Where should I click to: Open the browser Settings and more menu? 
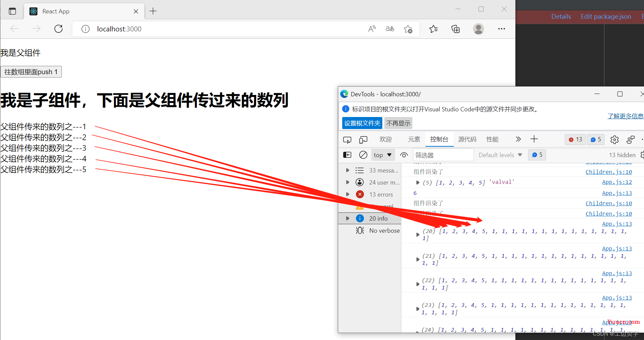click(x=502, y=29)
